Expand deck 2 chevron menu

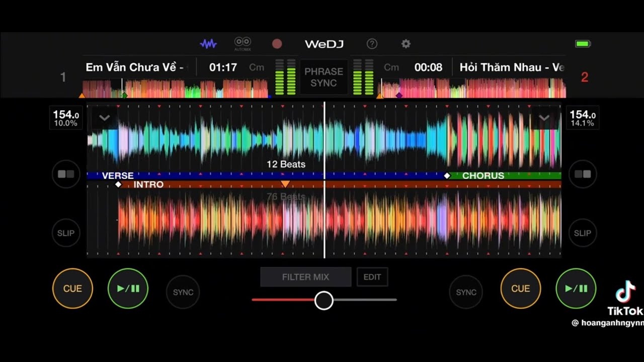[544, 118]
